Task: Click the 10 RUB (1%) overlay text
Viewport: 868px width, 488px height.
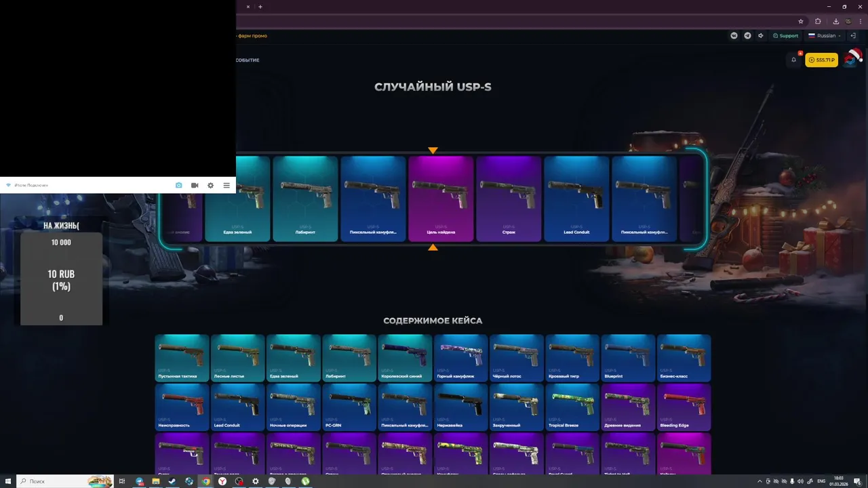Action: [x=61, y=280]
